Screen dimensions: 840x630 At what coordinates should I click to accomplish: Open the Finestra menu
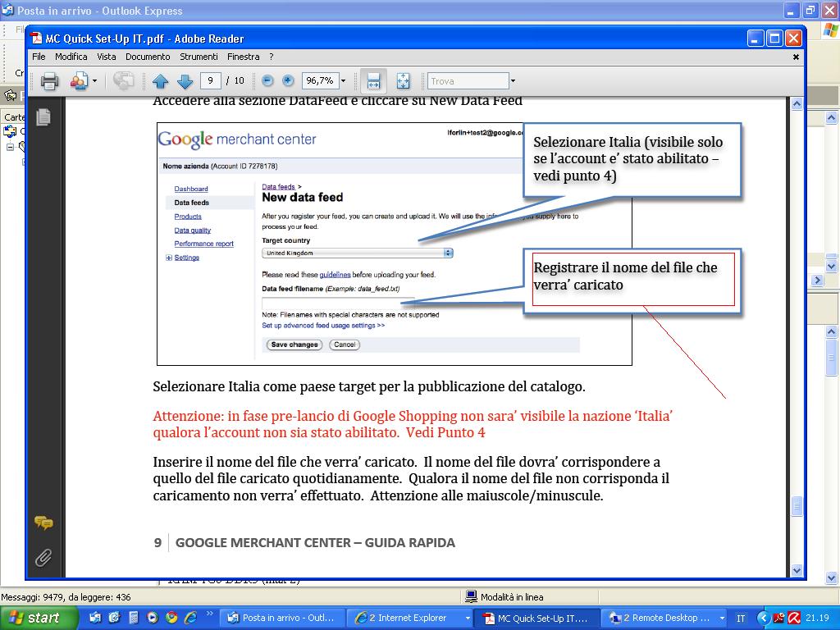click(243, 57)
